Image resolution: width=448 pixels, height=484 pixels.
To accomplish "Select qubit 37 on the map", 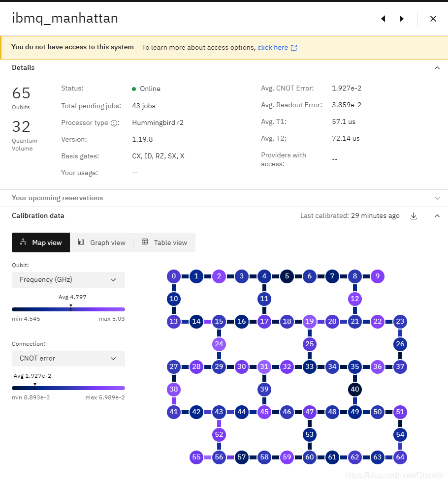I will [400, 367].
